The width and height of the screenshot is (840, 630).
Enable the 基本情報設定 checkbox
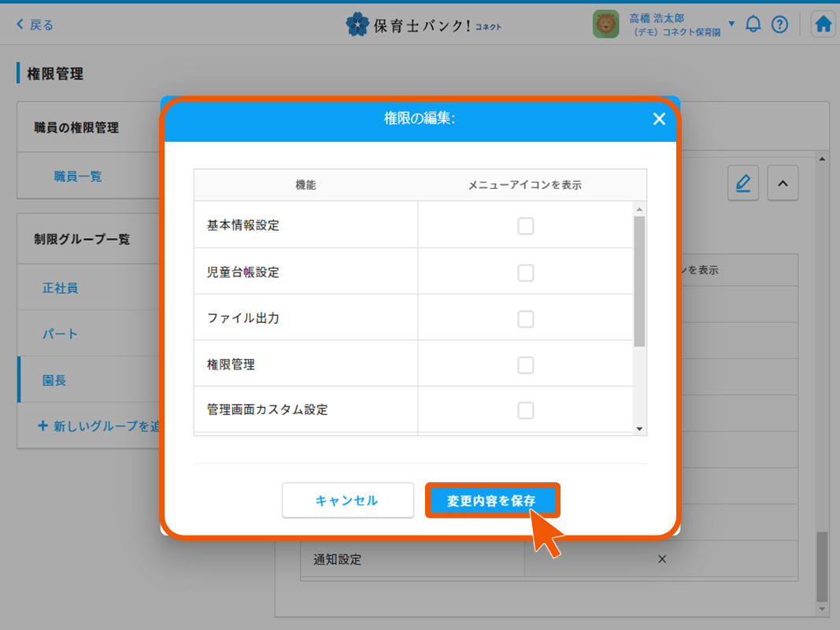point(525,226)
